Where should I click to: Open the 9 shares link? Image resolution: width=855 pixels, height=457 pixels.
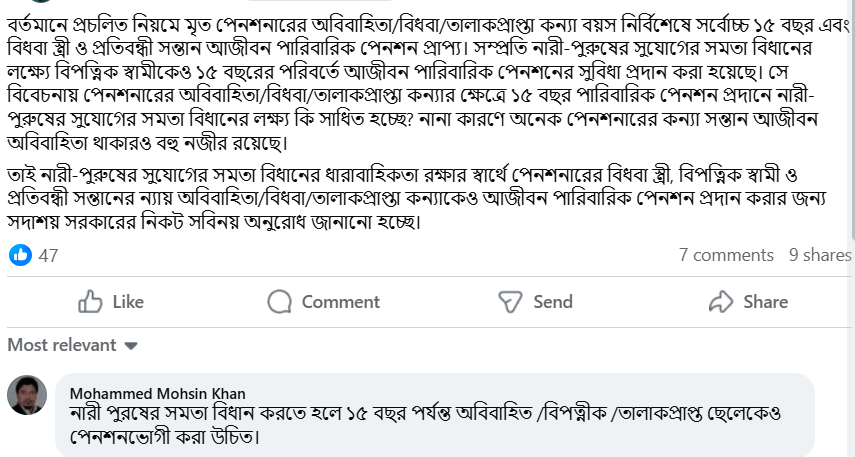point(819,255)
